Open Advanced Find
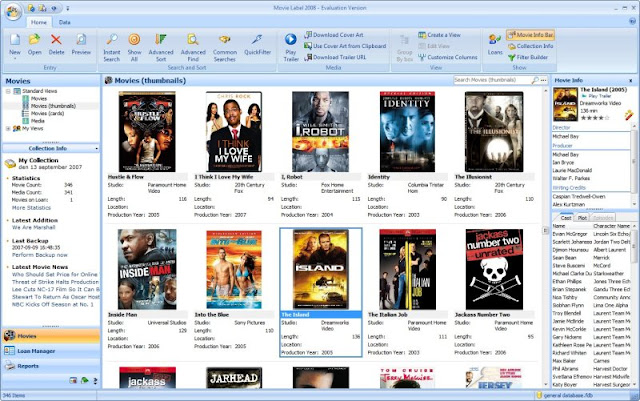This screenshot has width=640, height=401. pyautogui.click(x=193, y=47)
